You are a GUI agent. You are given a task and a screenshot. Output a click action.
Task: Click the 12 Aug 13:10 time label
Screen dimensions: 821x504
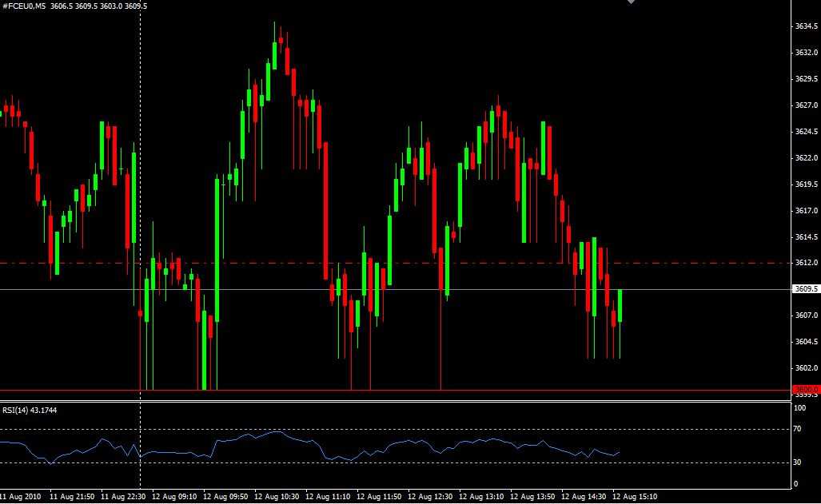click(481, 496)
